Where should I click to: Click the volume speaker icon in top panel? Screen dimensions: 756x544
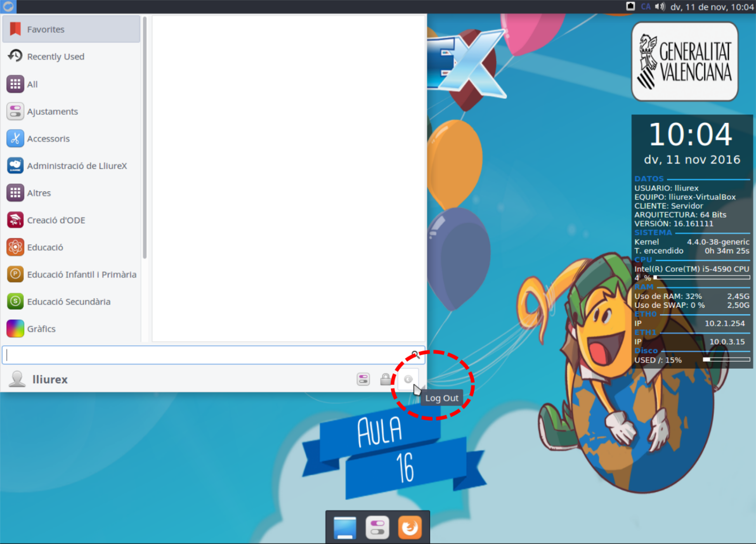pyautogui.click(x=660, y=7)
